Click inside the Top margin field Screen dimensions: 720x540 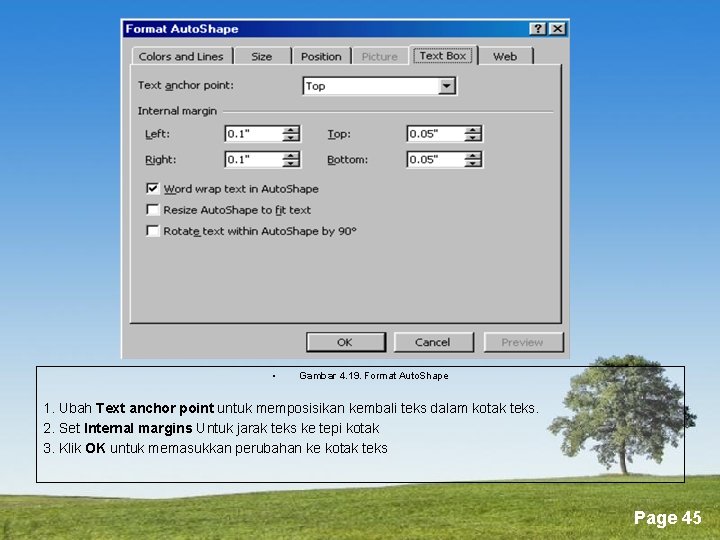click(435, 134)
